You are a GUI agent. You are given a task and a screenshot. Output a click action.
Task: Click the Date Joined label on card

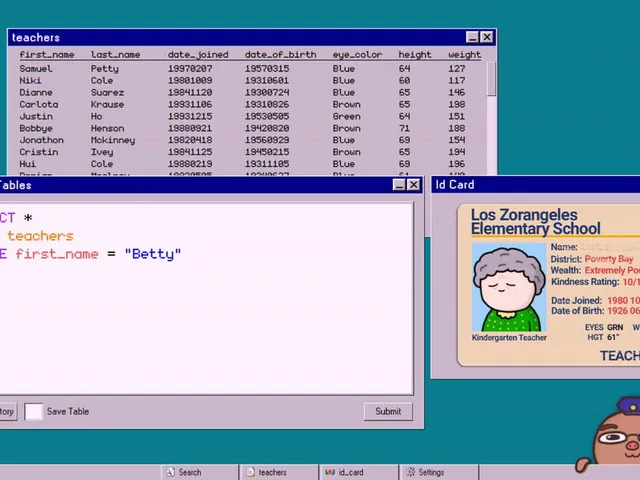[x=576, y=300]
